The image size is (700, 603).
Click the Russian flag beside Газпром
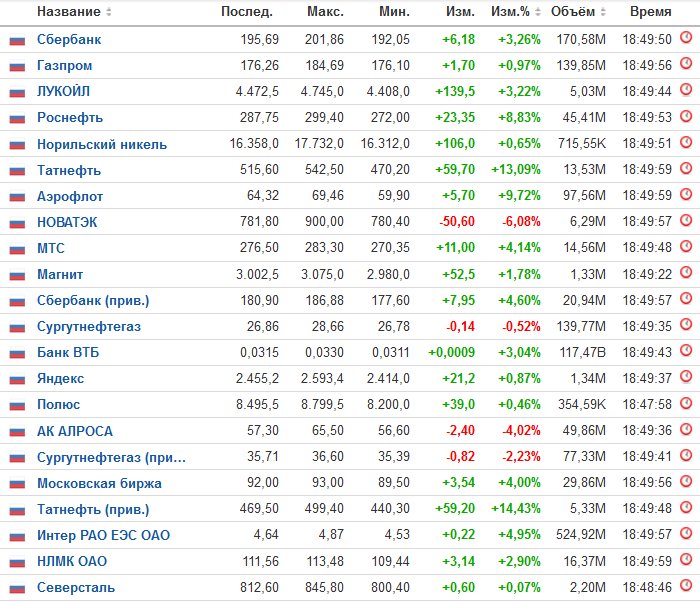point(17,67)
